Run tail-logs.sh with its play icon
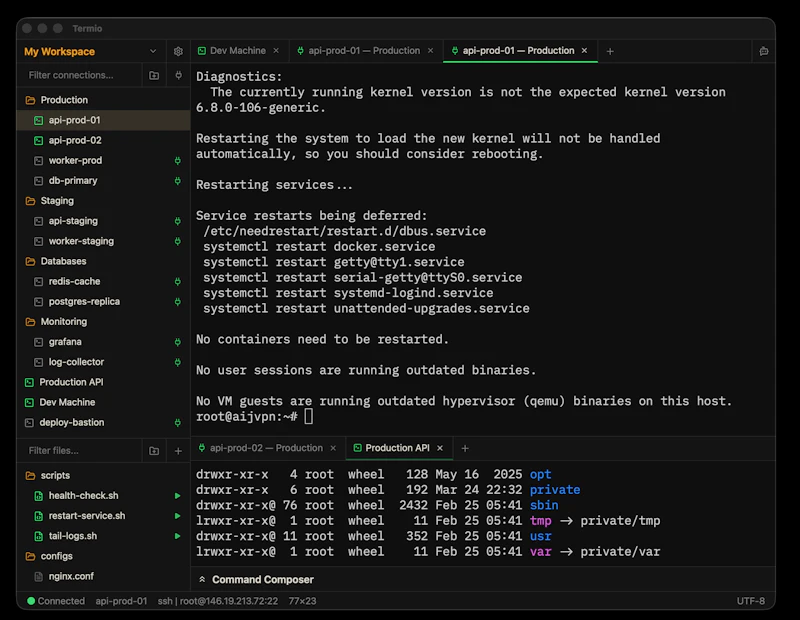 pyautogui.click(x=178, y=536)
